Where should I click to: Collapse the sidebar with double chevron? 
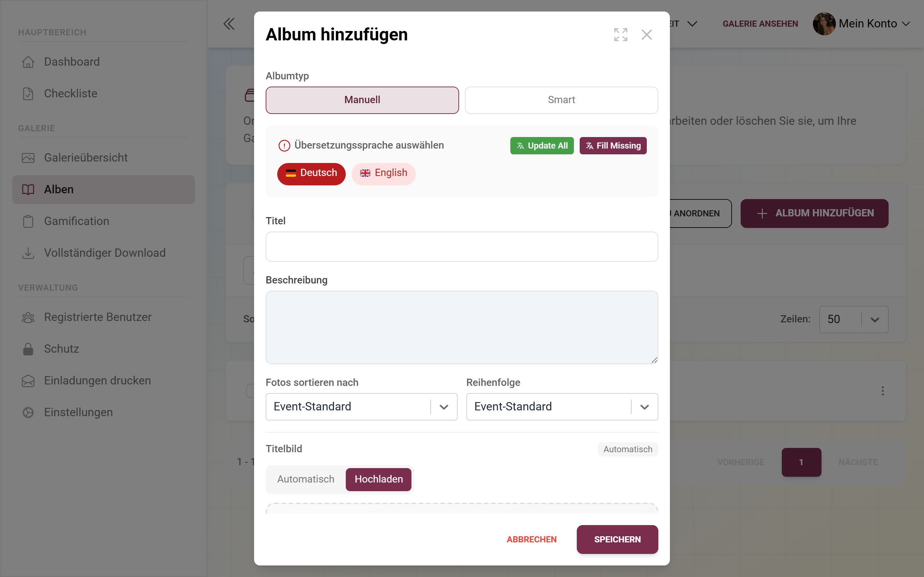pyautogui.click(x=229, y=24)
